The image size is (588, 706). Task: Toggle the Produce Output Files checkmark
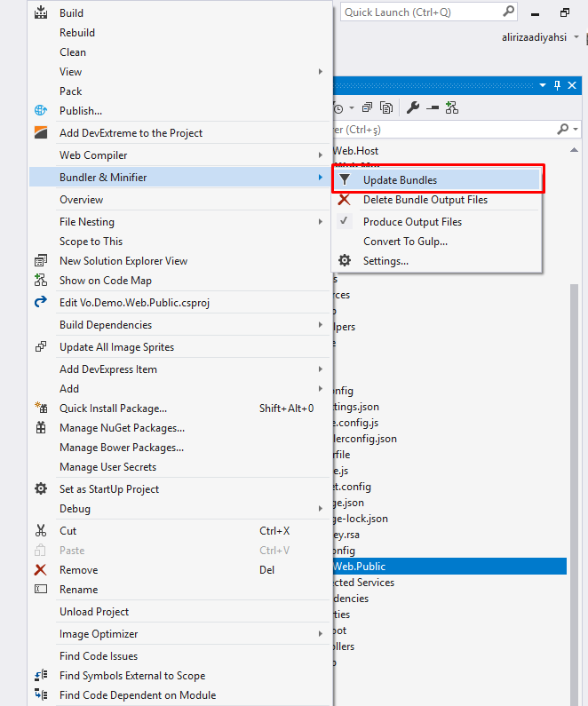[x=345, y=221]
